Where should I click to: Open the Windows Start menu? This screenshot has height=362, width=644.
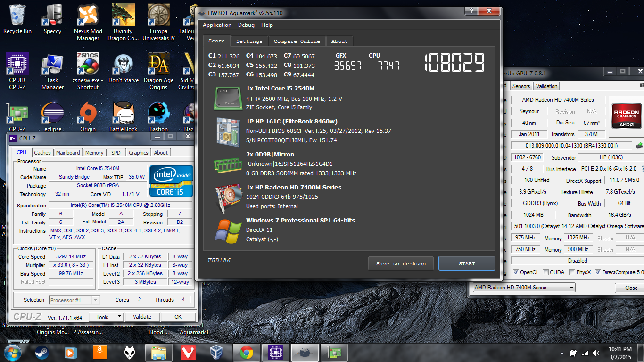[13, 353]
